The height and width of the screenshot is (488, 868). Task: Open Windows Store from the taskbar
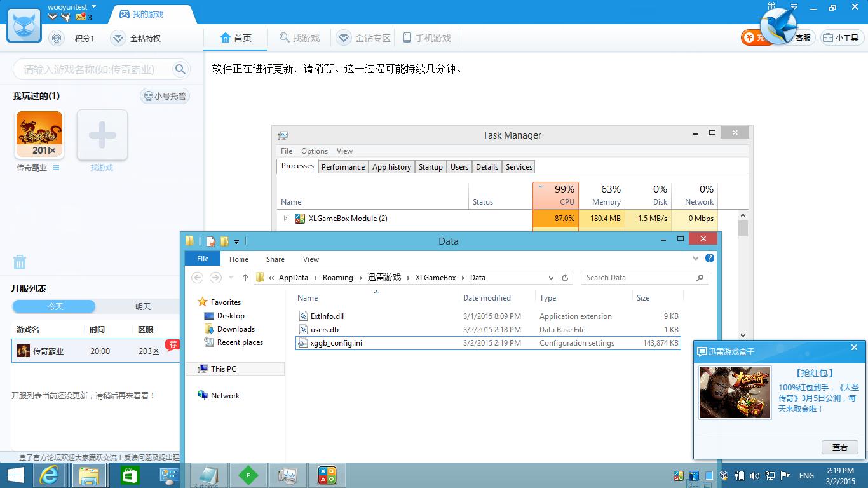(x=130, y=475)
